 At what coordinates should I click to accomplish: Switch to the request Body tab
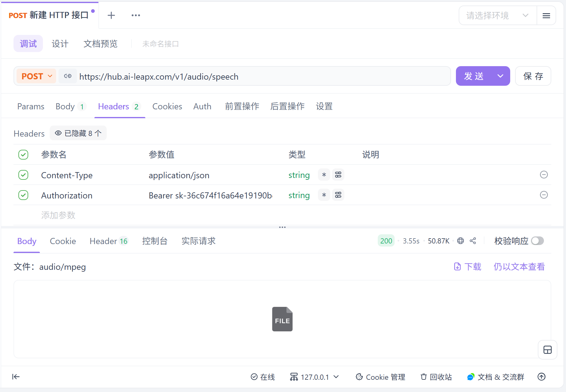tap(70, 107)
